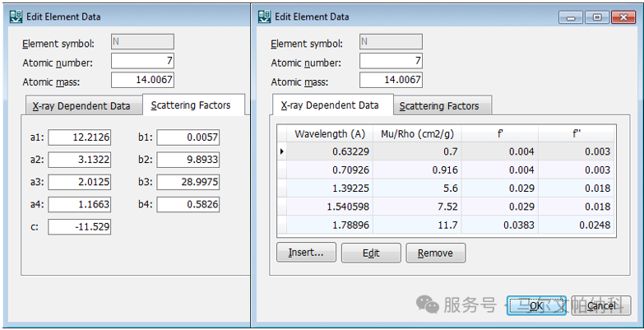Click the row header of wavelength 1.78896
This screenshot has width=644, height=330.
pyautogui.click(x=282, y=225)
